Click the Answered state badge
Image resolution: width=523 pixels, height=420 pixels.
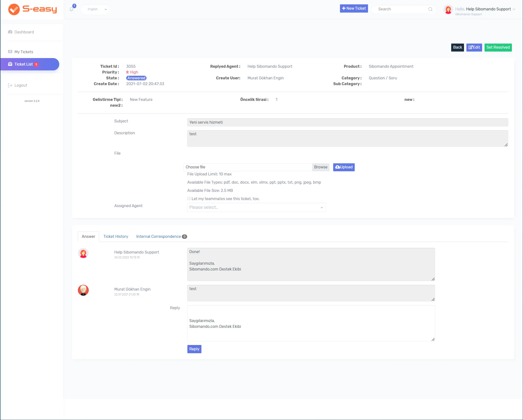[x=136, y=78]
